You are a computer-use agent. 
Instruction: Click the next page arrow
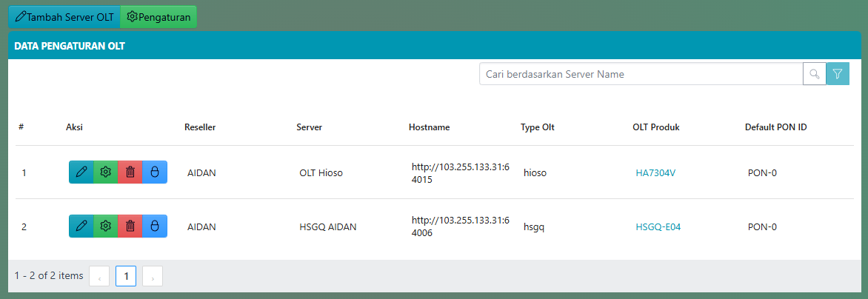153,276
